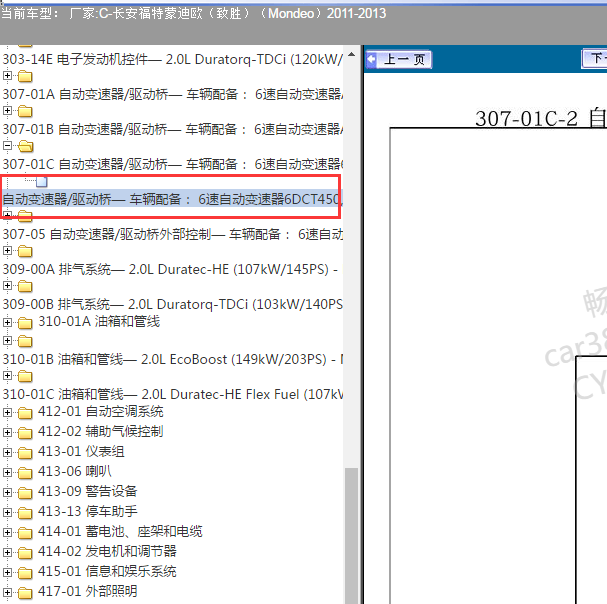Expand the 412-02 辅助气候控制 node
607x604 pixels.
[7, 432]
